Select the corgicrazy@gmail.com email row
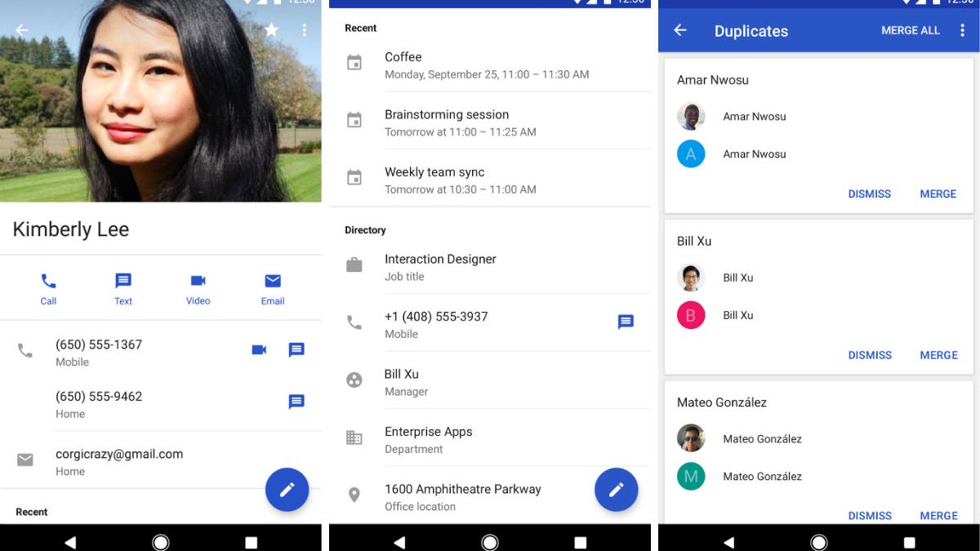 pos(119,461)
